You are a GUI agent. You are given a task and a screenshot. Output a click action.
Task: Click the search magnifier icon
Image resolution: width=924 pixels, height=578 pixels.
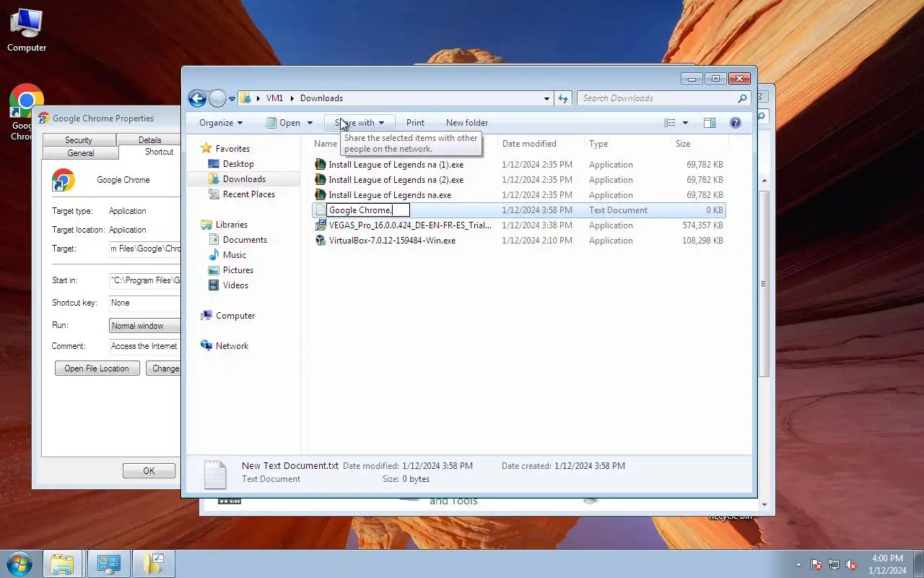(x=742, y=98)
